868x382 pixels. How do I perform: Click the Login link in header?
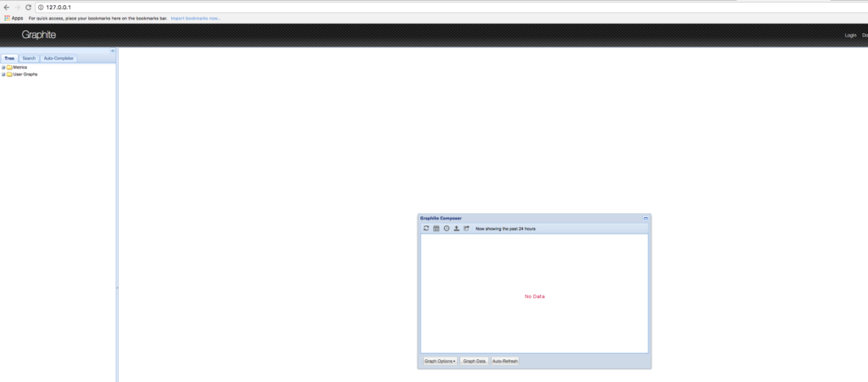tap(850, 36)
